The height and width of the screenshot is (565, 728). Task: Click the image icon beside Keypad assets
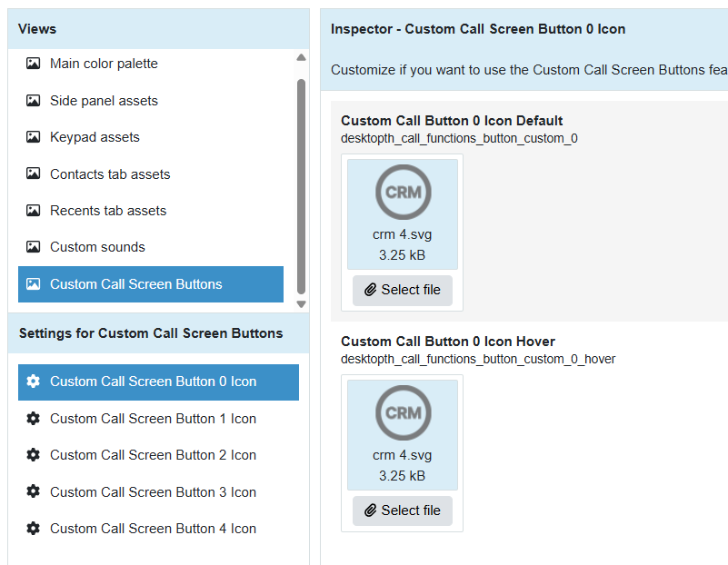[x=33, y=137]
